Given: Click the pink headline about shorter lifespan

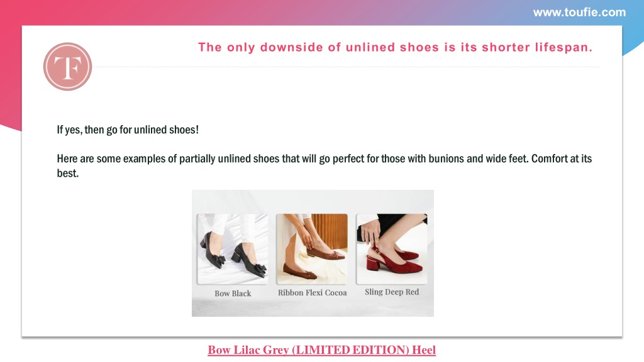Looking at the screenshot, I should (x=395, y=47).
